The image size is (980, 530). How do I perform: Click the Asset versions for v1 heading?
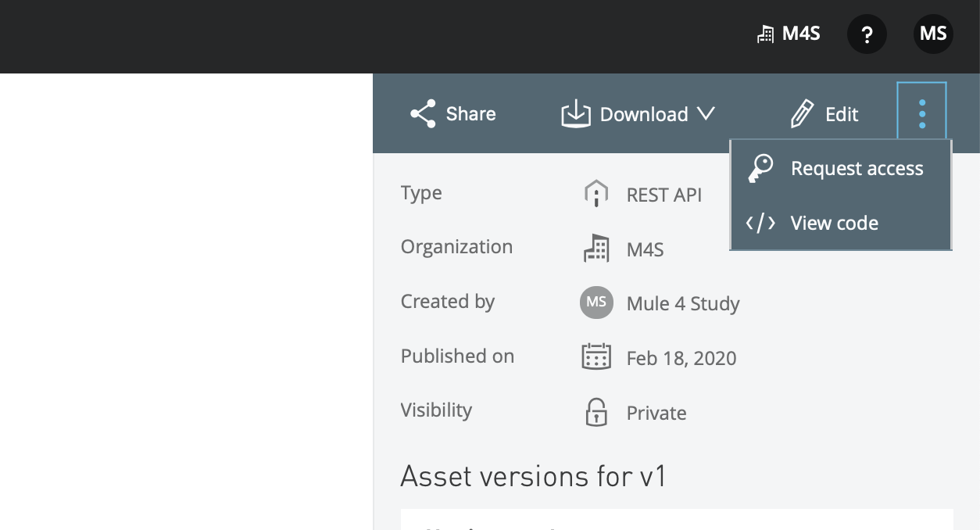tap(533, 476)
